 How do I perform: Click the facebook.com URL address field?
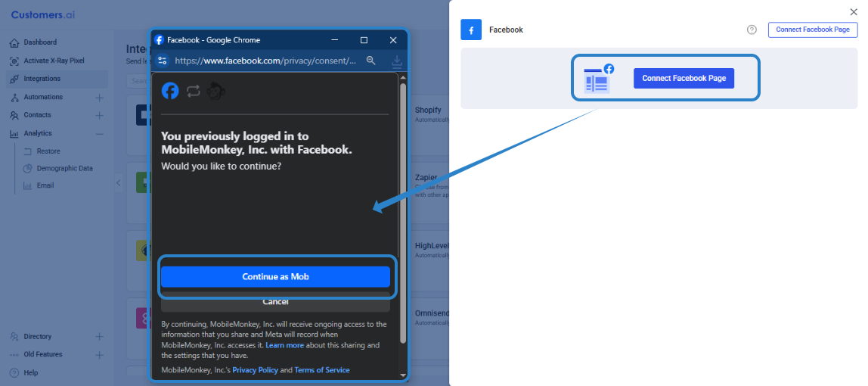(x=265, y=61)
